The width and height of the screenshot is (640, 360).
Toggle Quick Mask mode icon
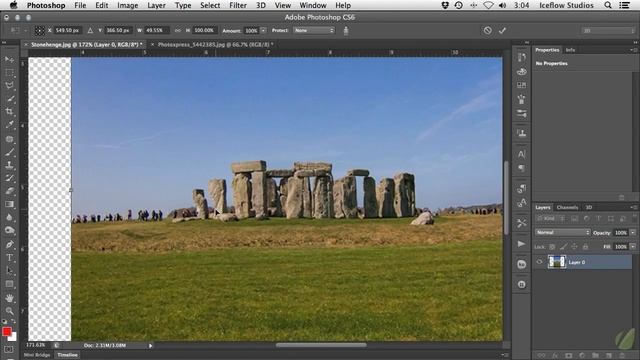[x=9, y=350]
